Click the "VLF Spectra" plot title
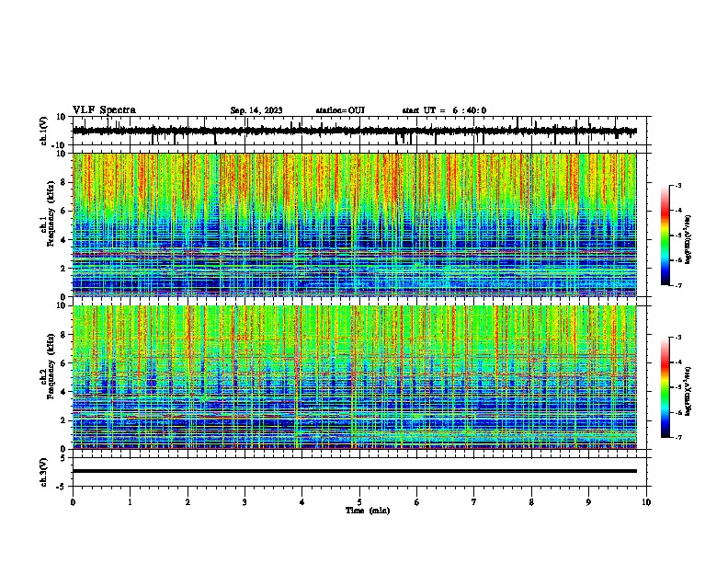Image resolution: width=728 pixels, height=563 pixels. [x=104, y=110]
